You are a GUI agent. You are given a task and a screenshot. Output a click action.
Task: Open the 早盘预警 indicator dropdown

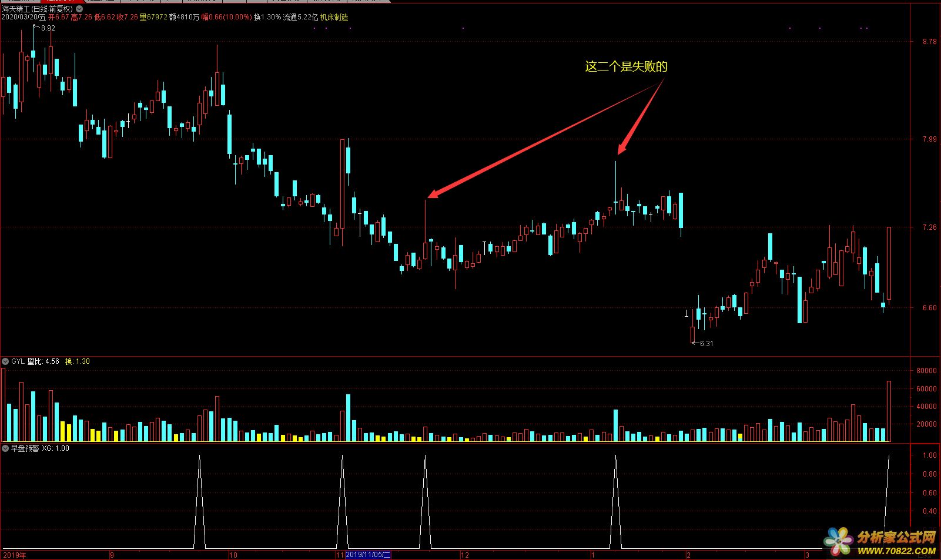[5, 448]
